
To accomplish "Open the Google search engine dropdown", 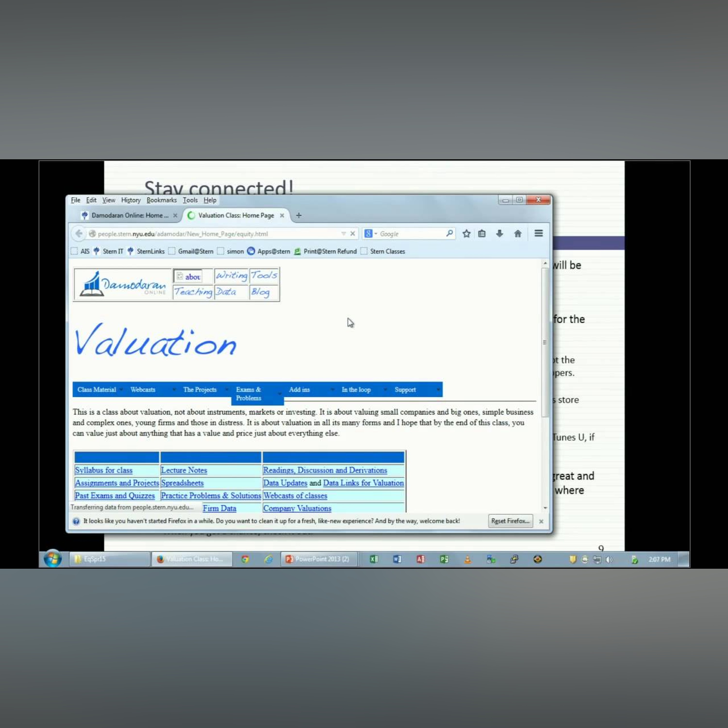I will (x=371, y=234).
